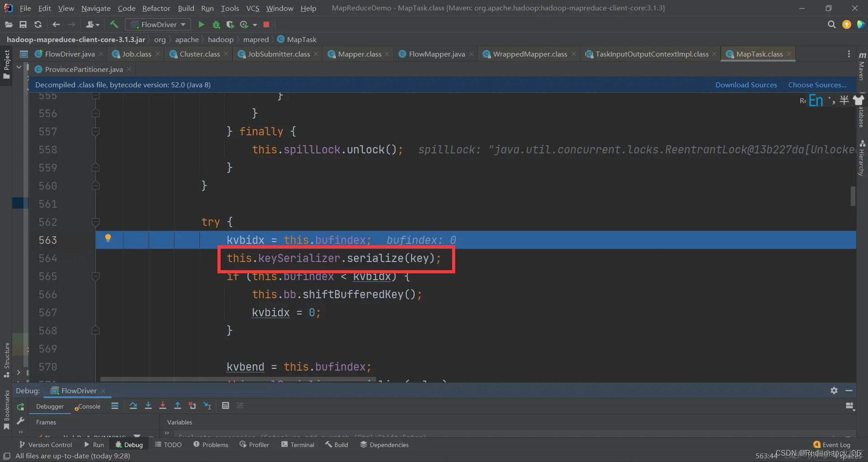The height and width of the screenshot is (462, 868).
Task: Click the Step Into debugger icon
Action: click(x=148, y=405)
